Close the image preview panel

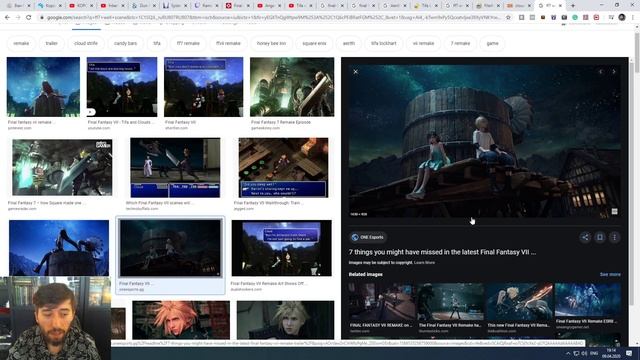(356, 72)
